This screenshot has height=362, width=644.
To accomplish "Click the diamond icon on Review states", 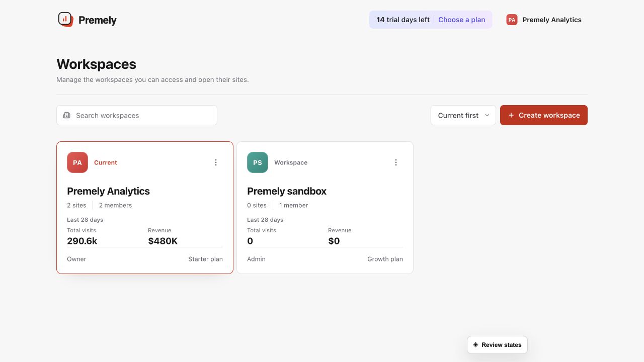I will tap(475, 345).
